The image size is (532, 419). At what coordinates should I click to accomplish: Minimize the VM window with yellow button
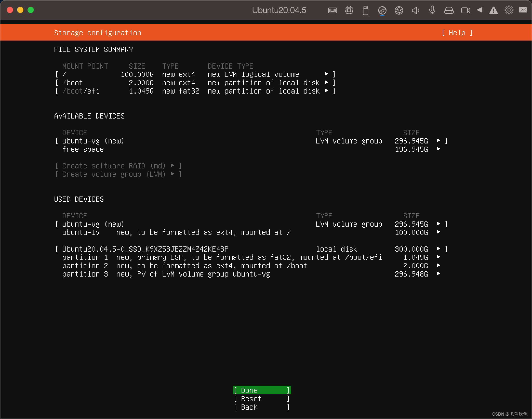[20, 10]
